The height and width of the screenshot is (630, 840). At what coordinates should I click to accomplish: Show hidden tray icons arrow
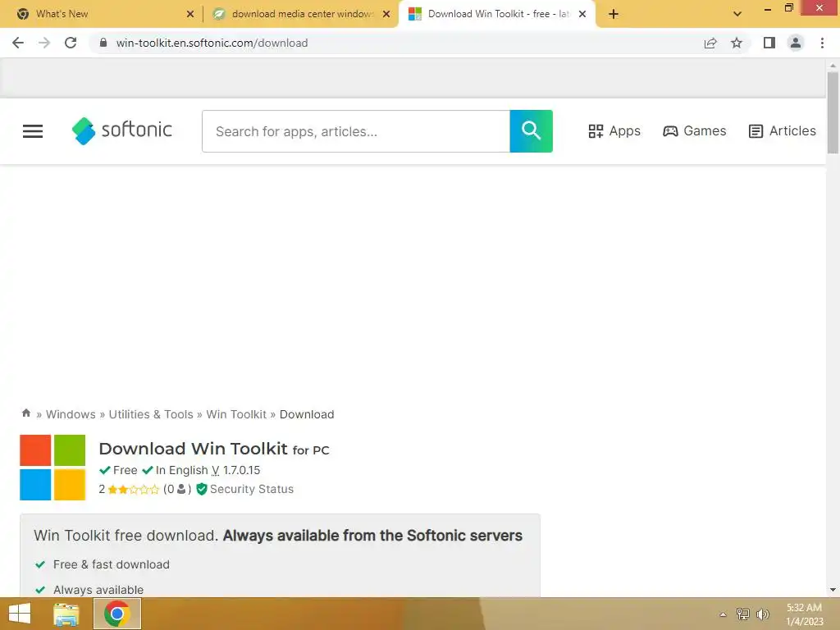[723, 614]
